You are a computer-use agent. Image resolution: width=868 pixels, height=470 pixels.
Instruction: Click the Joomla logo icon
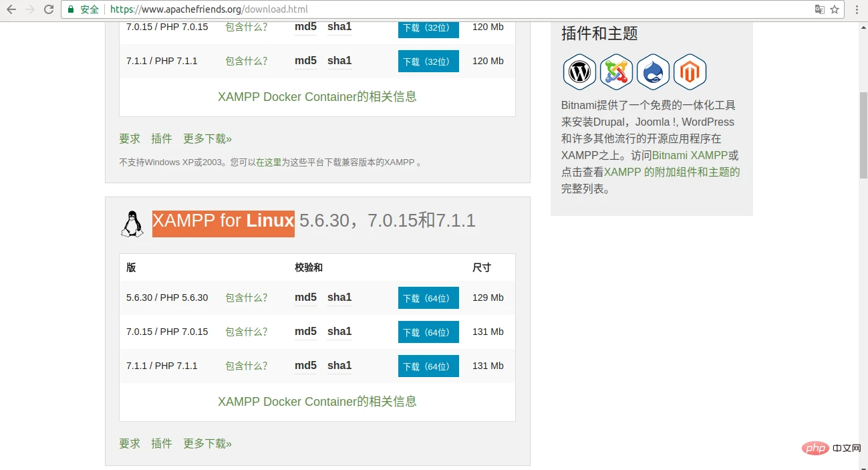point(616,72)
